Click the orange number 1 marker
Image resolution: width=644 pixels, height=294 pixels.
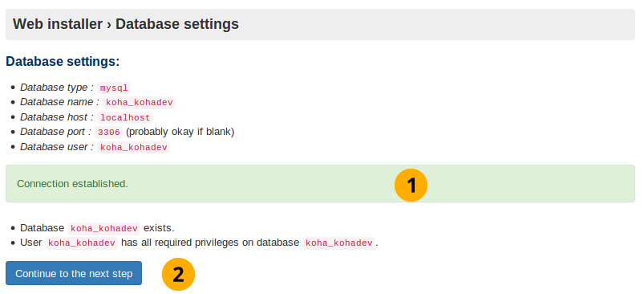pos(411,185)
